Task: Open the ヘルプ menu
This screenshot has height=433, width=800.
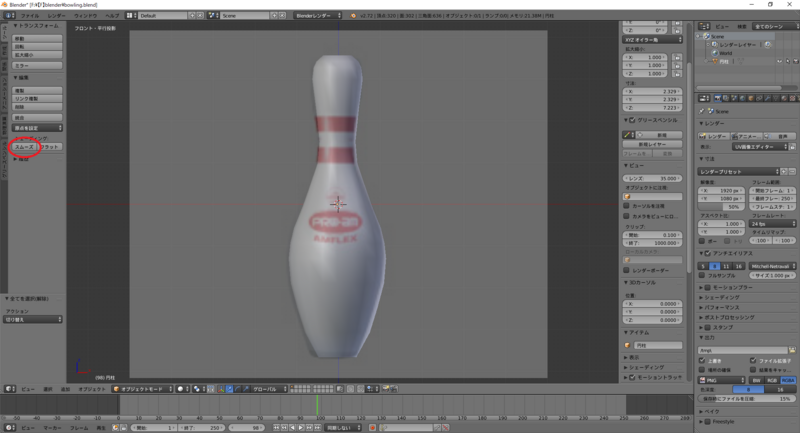Action: 112,16
